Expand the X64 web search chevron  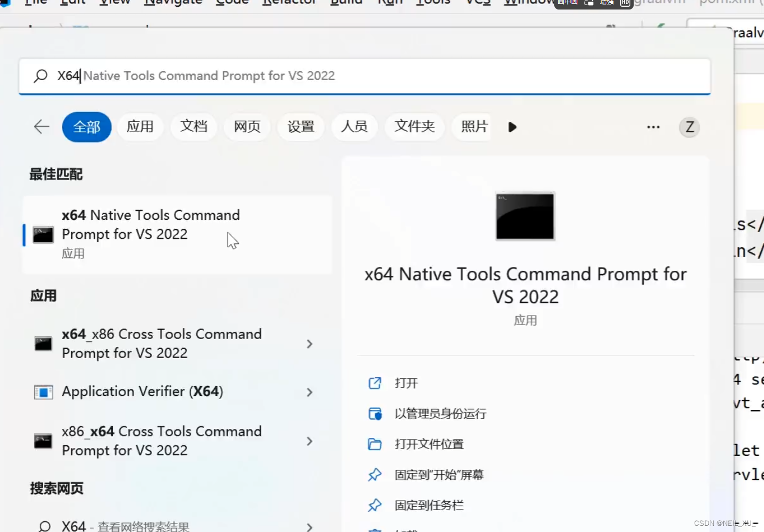click(x=309, y=526)
